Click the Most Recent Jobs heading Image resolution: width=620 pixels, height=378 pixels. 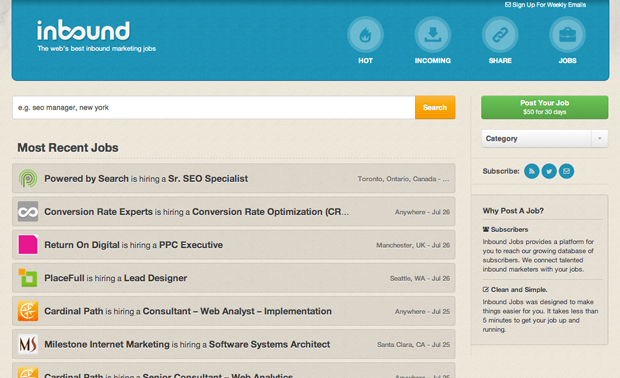68,147
